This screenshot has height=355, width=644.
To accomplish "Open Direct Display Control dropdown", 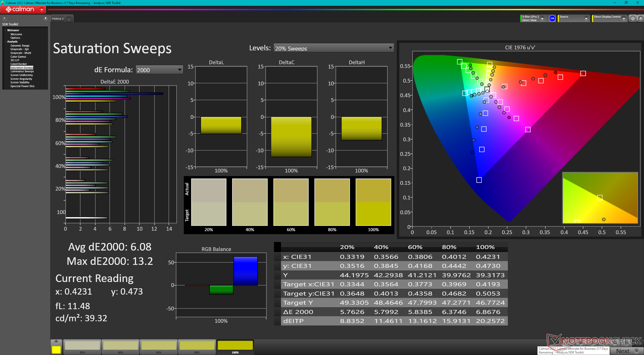I will 609,18.
